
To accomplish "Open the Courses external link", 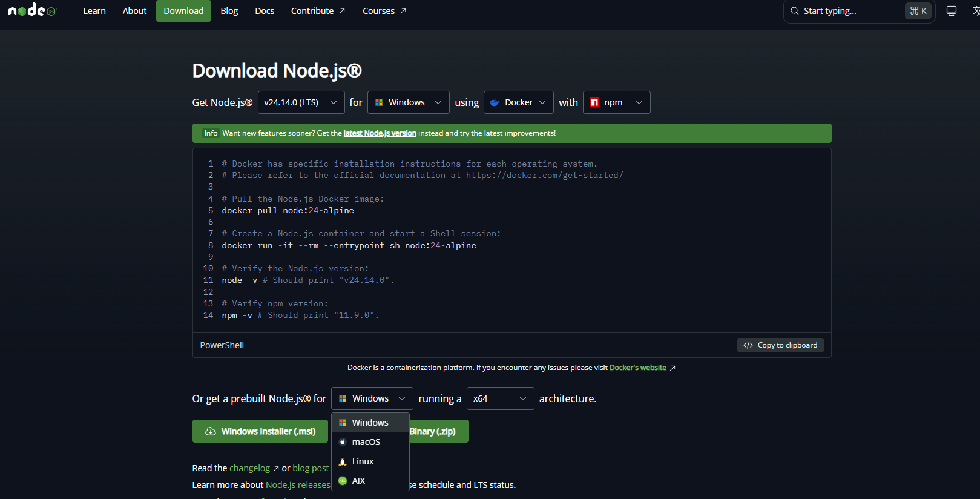I will [x=384, y=11].
